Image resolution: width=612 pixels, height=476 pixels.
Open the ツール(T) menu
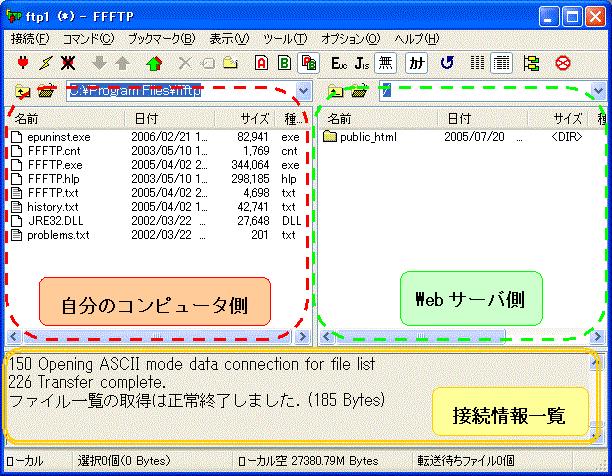coord(285,39)
